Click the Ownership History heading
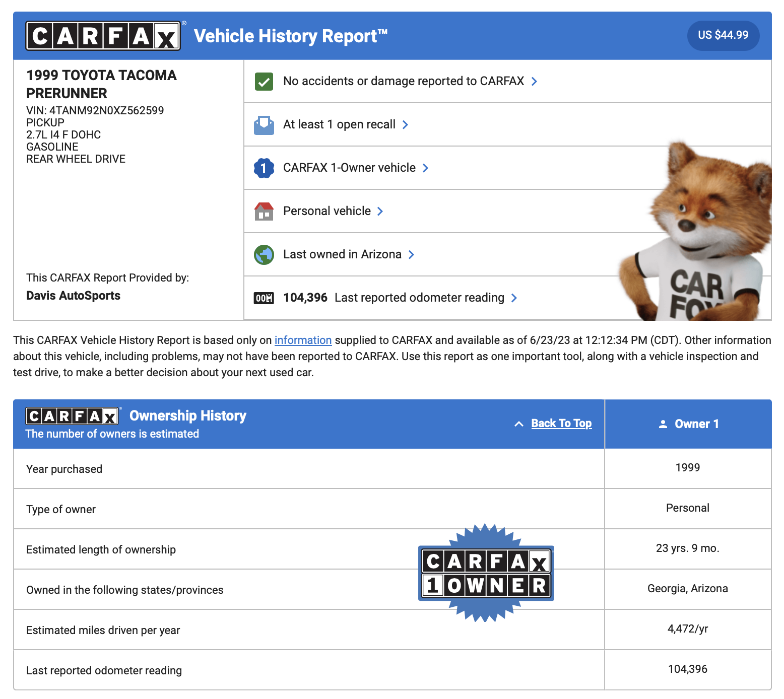Image resolution: width=784 pixels, height=699 pixels. click(188, 415)
